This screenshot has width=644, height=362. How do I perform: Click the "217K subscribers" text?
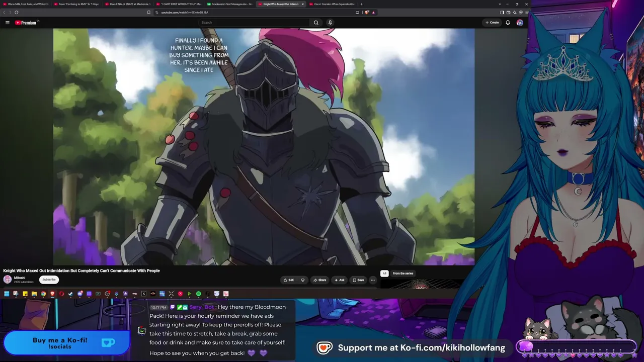point(24,282)
